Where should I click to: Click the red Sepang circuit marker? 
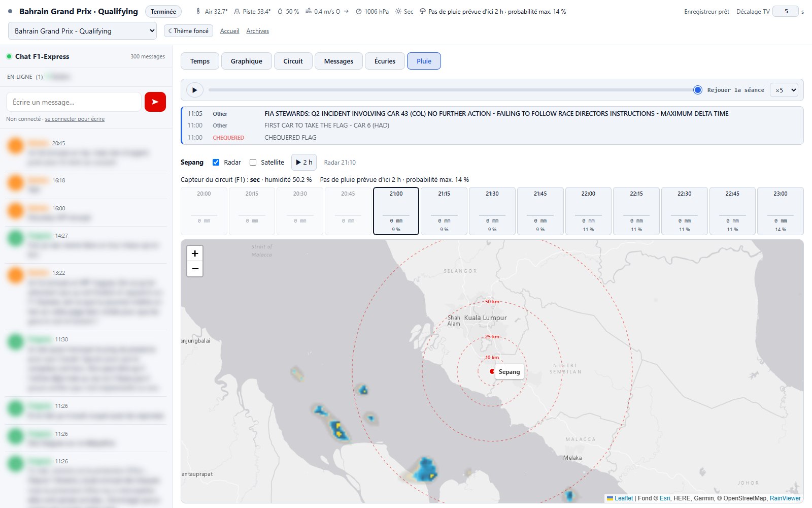tap(492, 371)
